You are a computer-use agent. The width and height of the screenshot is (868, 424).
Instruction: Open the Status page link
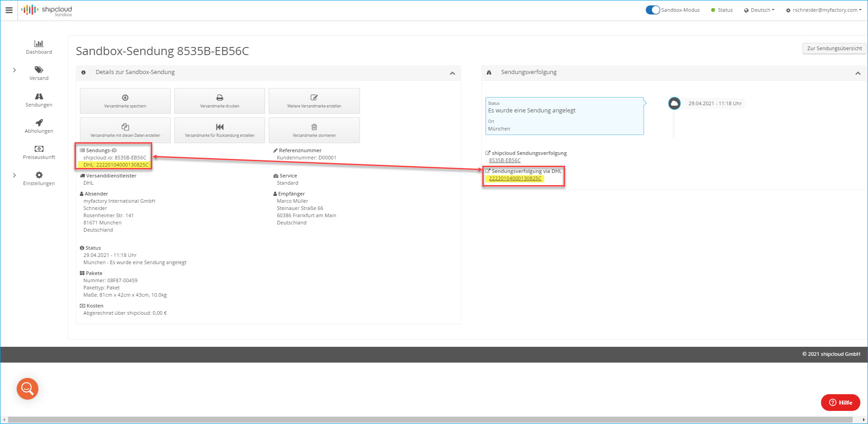pos(722,10)
